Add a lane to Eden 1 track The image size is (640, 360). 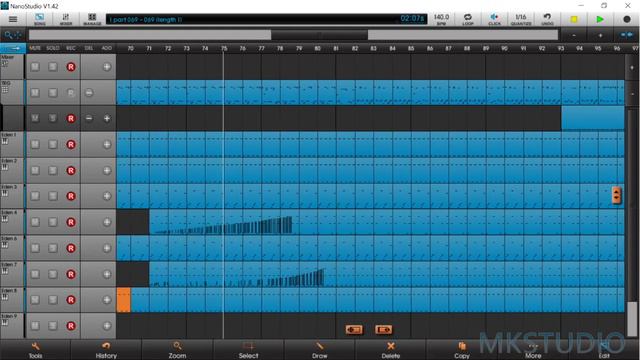point(107,144)
